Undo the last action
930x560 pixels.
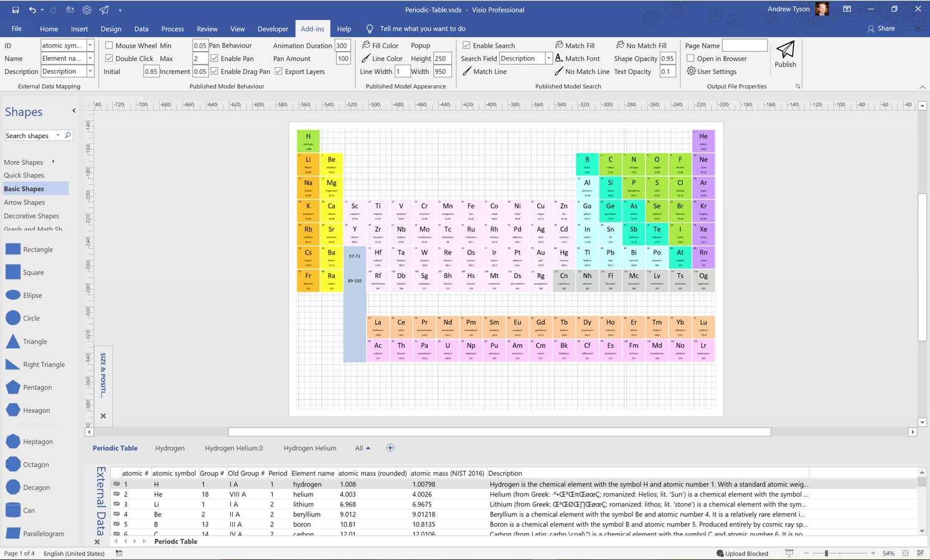pyautogui.click(x=32, y=10)
